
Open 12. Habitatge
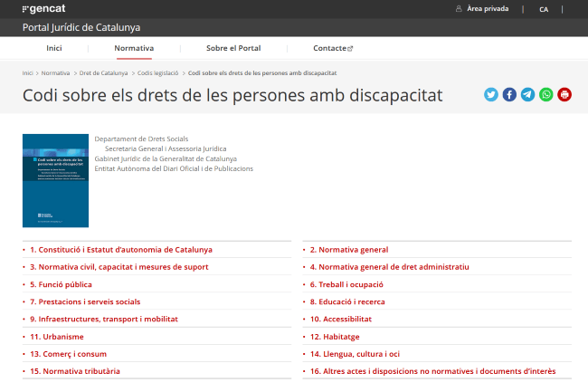coord(335,337)
